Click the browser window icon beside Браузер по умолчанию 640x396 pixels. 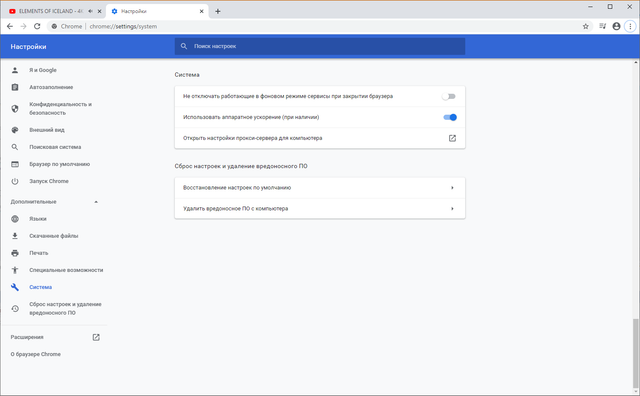15,164
